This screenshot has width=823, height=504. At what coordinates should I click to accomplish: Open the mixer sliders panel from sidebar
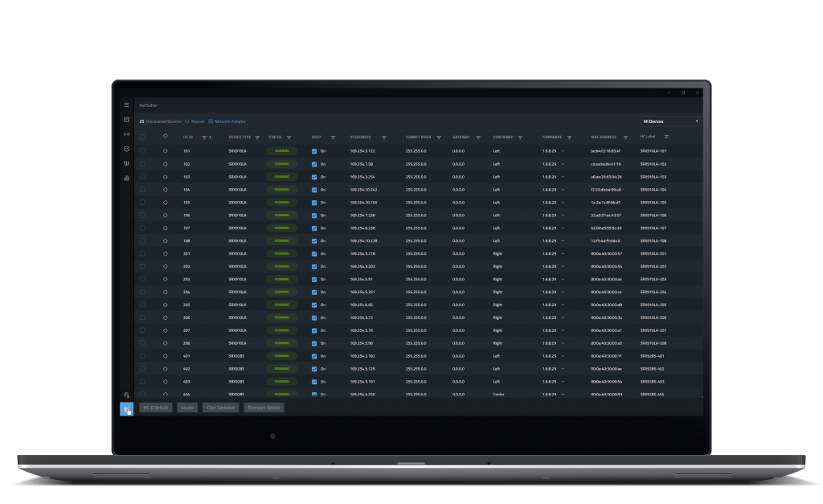coord(126,164)
